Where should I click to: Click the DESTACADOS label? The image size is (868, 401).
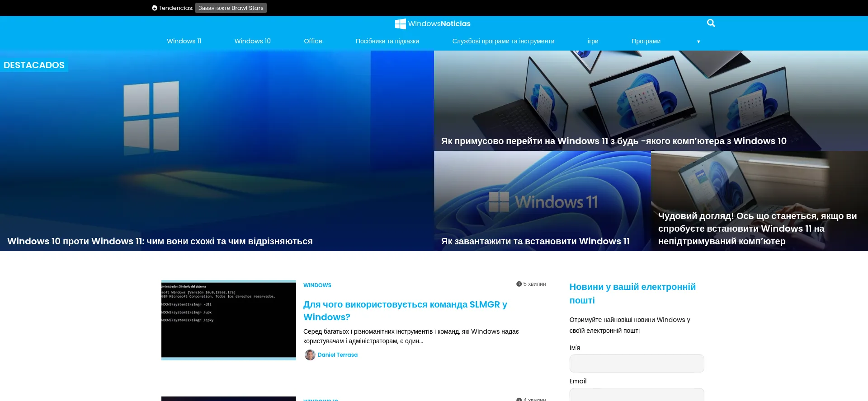click(x=34, y=65)
